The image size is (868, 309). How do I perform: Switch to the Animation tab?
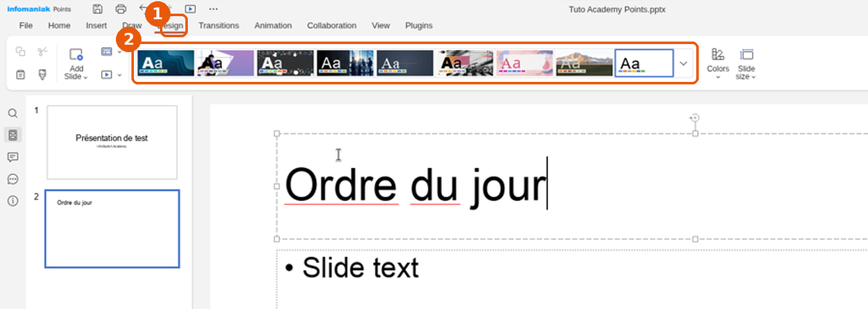point(273,25)
